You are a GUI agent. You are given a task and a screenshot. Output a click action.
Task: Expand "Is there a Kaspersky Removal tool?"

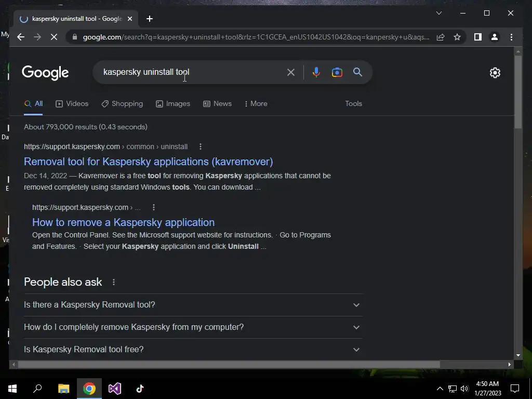click(x=193, y=304)
